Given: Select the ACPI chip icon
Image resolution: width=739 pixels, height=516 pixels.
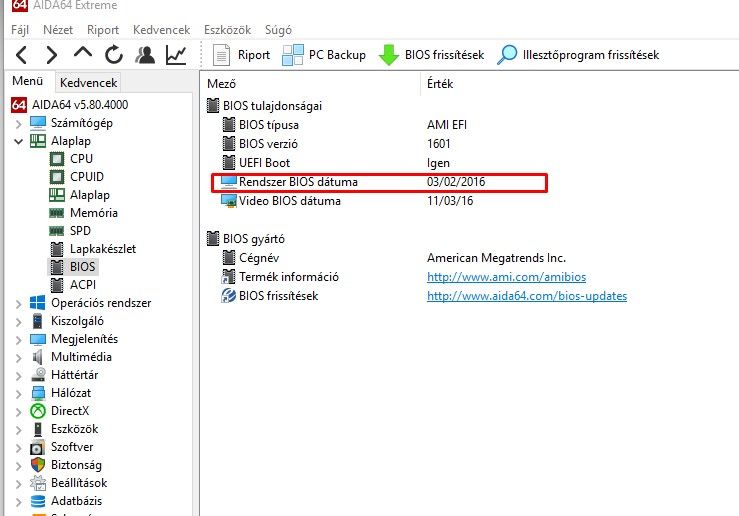Looking at the screenshot, I should 57,285.
